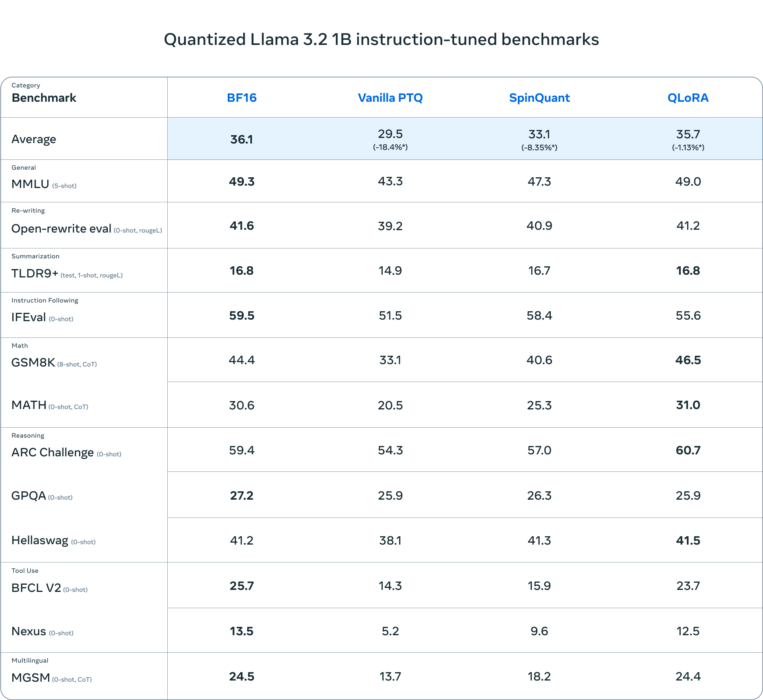Select the MGSM benchmark label
The height and width of the screenshot is (700, 763).
[31, 678]
